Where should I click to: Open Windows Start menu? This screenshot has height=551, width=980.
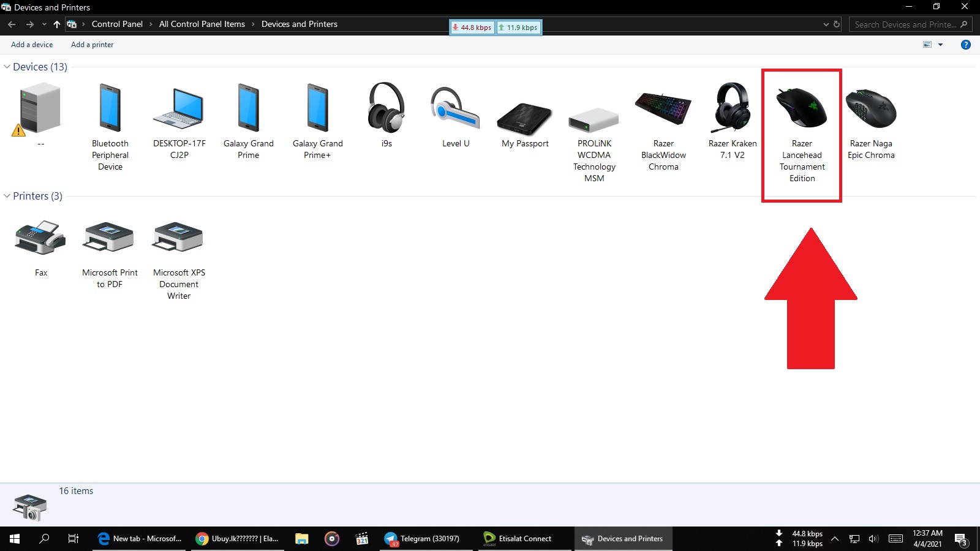pos(15,539)
